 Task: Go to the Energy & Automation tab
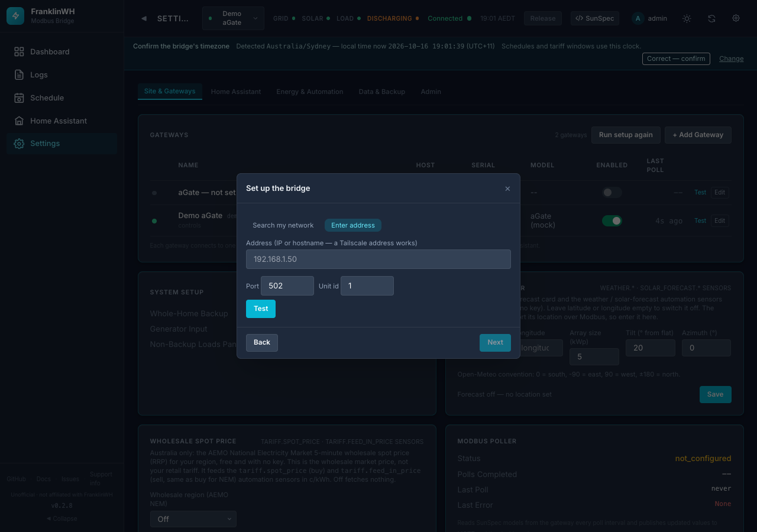310,92
